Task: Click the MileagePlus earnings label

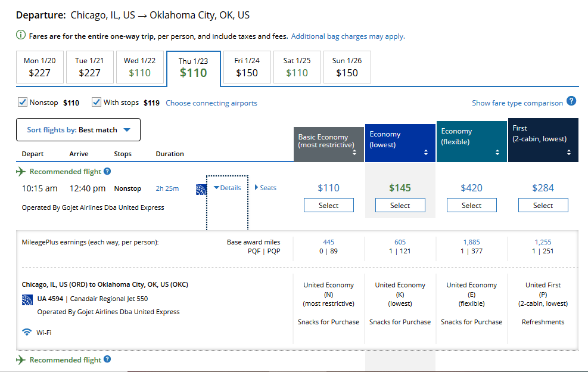Action: pos(90,243)
